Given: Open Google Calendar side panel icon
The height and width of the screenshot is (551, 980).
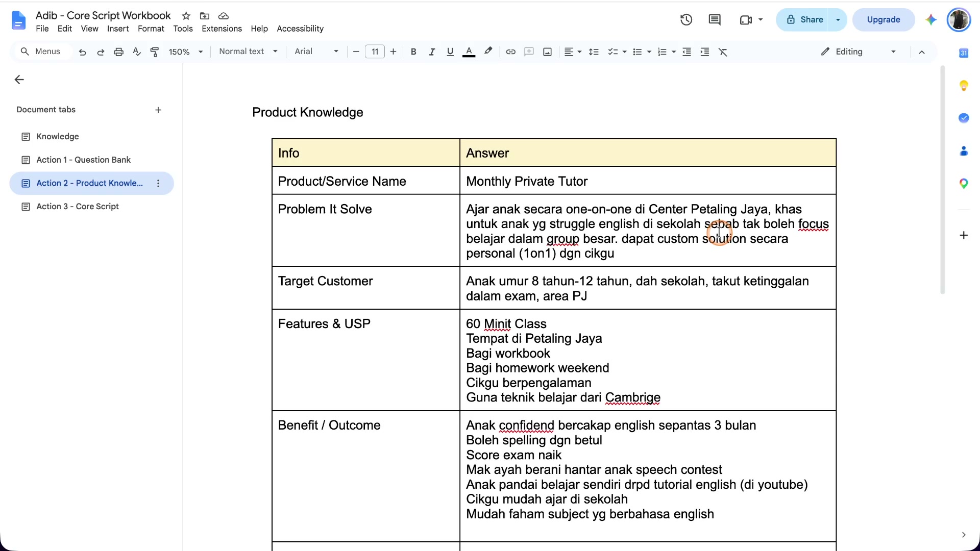Looking at the screenshot, I should 964,53.
